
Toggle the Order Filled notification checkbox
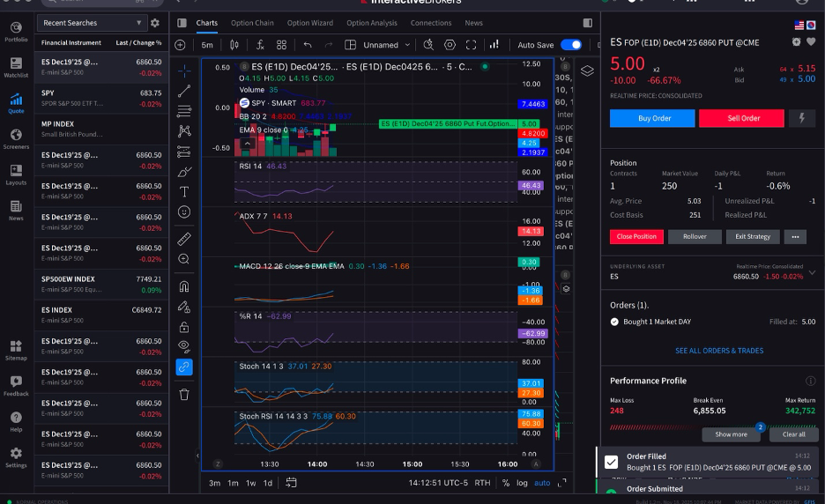[x=611, y=462]
